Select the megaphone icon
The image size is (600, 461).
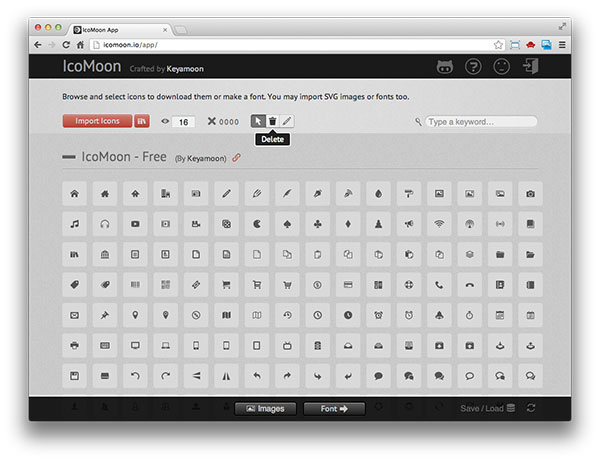[x=409, y=224]
